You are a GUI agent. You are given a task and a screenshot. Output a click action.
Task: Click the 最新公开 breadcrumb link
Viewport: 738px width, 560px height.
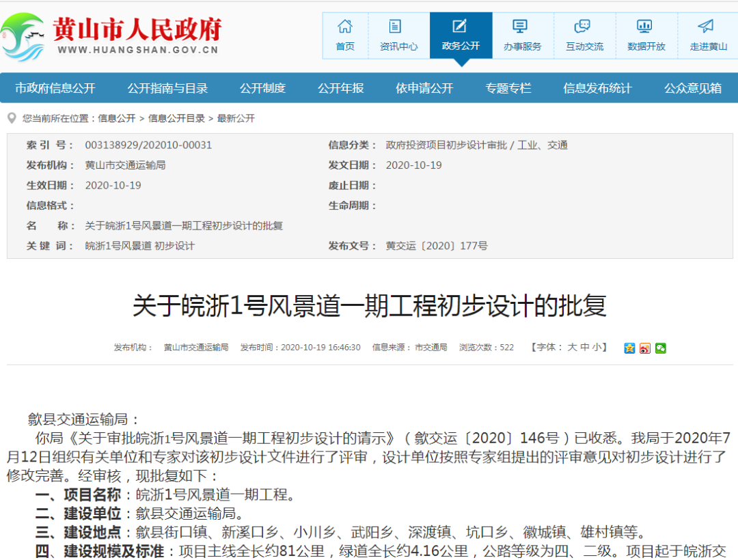(236, 118)
